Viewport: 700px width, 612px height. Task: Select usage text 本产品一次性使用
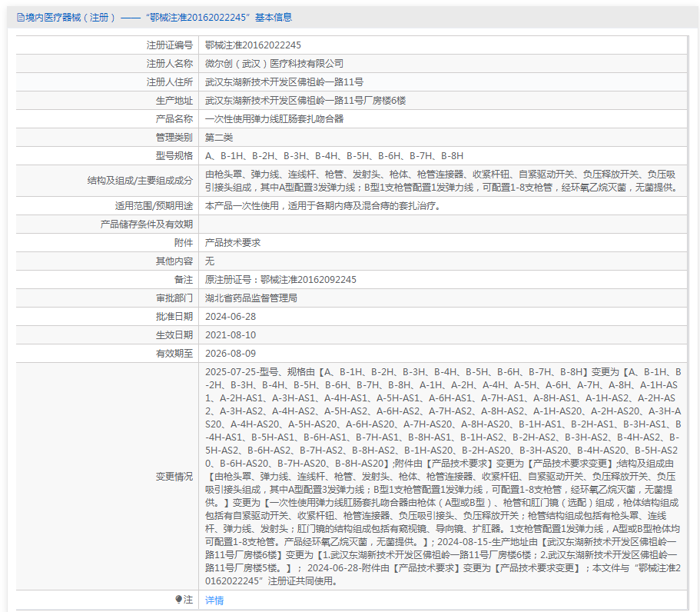[x=323, y=206]
